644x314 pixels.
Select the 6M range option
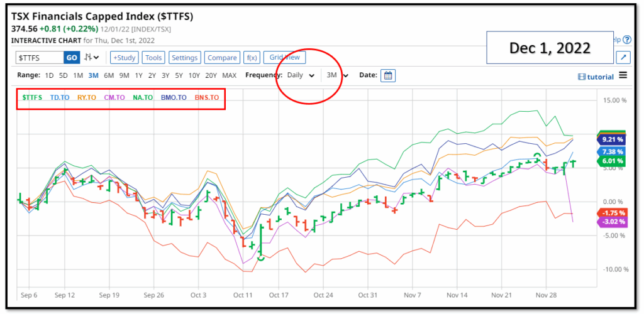[109, 75]
